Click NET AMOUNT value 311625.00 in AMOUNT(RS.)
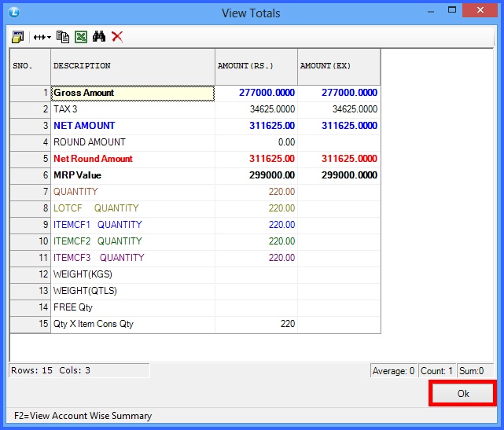The height and width of the screenshot is (430, 504). pos(256,126)
